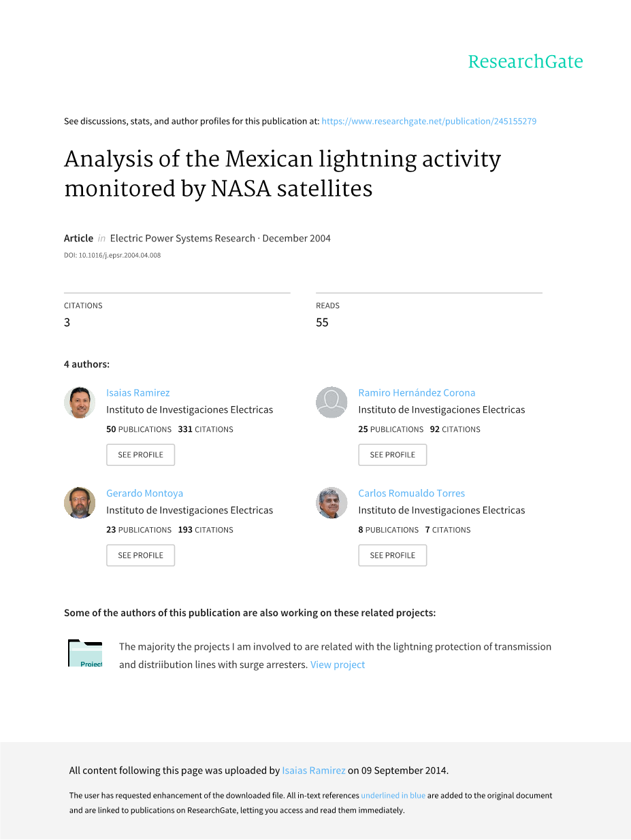Click Isaias Ramirez's profile photo
The height and width of the screenshot is (840, 631).
(80, 403)
